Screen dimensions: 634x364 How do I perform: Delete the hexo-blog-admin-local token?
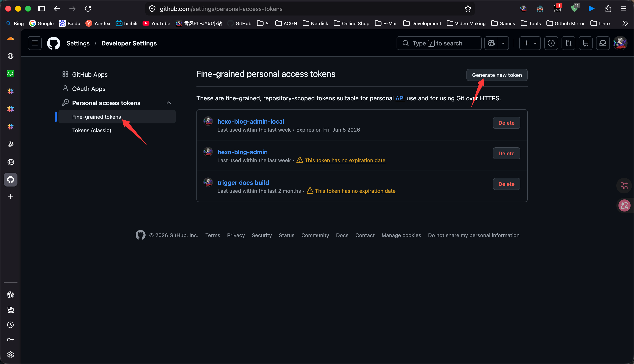[x=506, y=123]
